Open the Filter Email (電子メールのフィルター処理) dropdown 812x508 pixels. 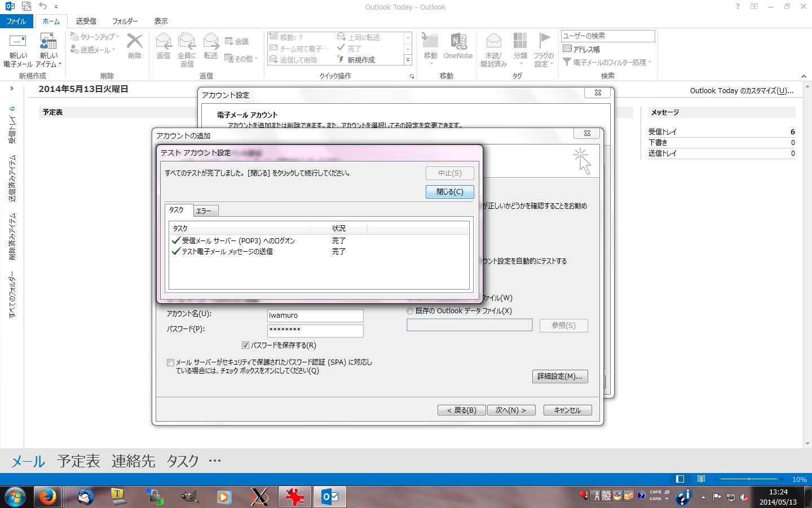pos(607,62)
